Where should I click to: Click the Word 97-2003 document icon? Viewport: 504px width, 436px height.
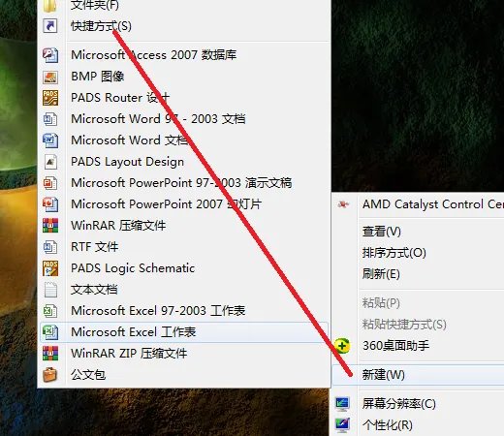tap(50, 119)
